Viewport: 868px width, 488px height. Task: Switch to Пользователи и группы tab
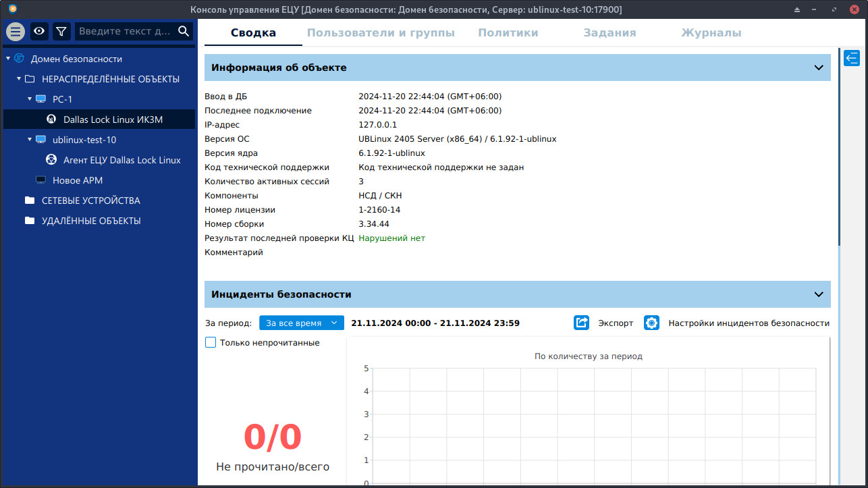[x=381, y=32]
